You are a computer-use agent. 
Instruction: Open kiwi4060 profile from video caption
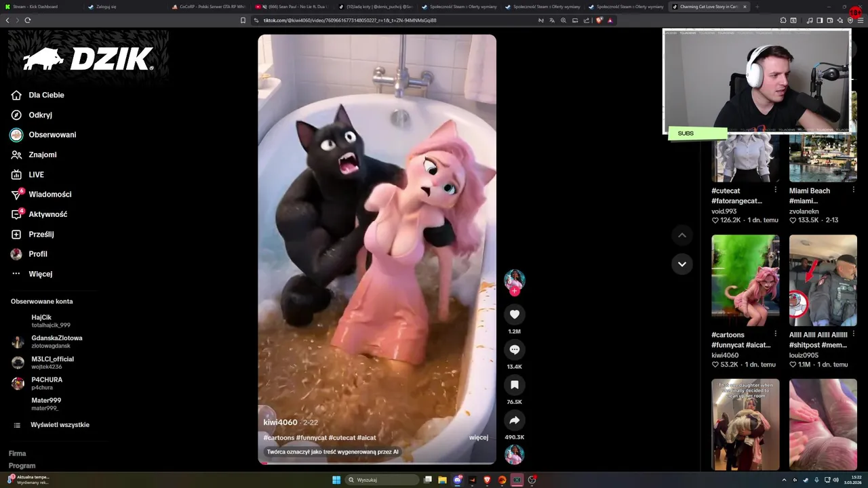280,423
